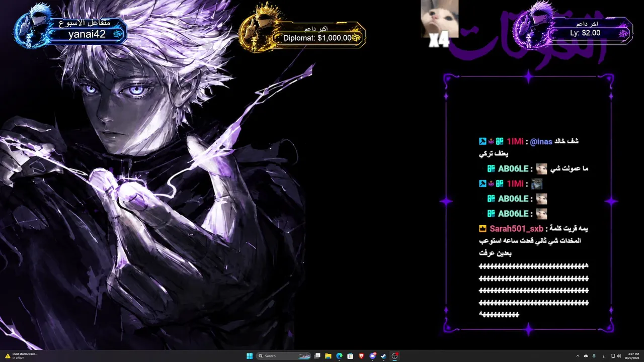Click the Sarah501_sxb username in chat
Viewport: 644px width, 362px height.
click(517, 229)
